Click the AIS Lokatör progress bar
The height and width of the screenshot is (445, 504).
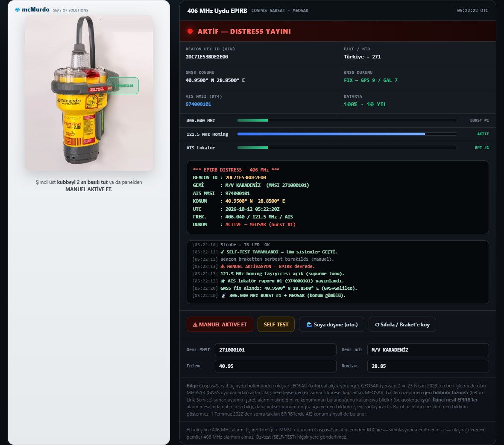coord(347,148)
